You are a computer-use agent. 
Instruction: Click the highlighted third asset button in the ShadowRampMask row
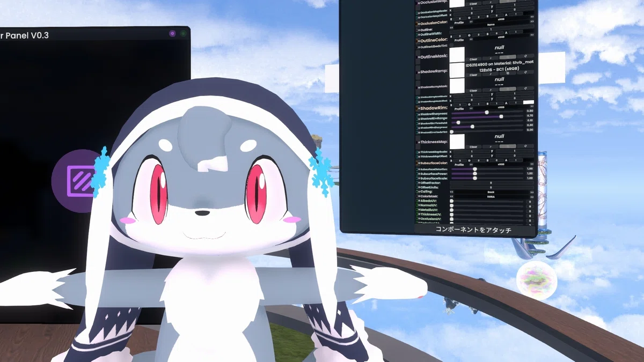pos(508,90)
